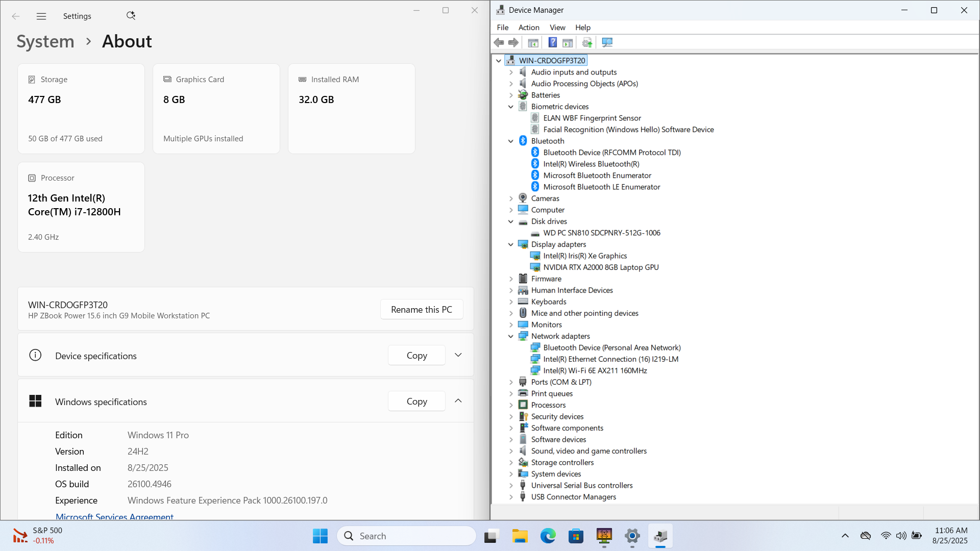Viewport: 980px width, 551px height.
Task: Open the File menu in Device Manager
Action: (x=502, y=28)
